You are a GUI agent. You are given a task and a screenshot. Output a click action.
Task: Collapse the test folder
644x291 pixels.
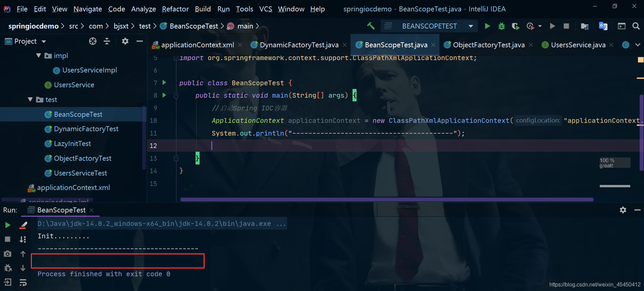[30, 99]
